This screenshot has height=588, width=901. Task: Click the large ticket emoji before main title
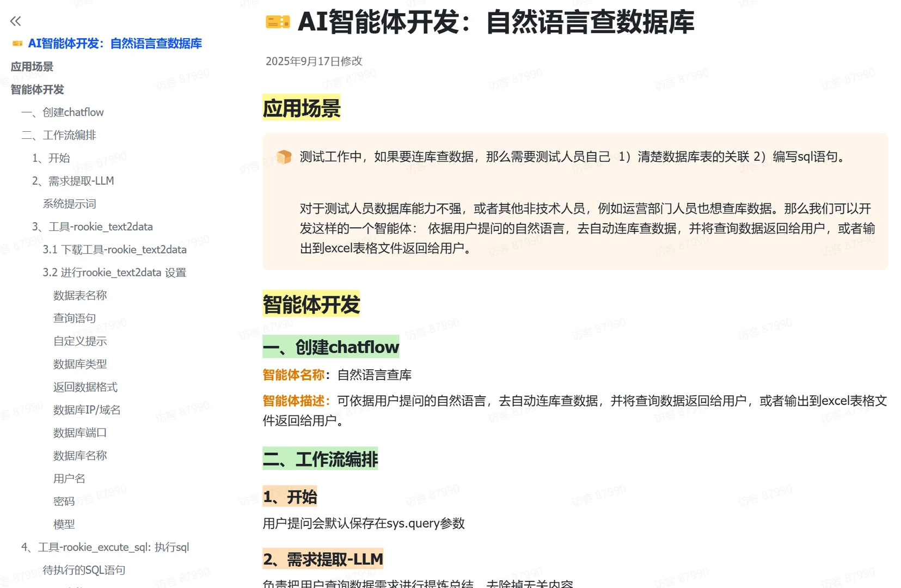click(278, 22)
